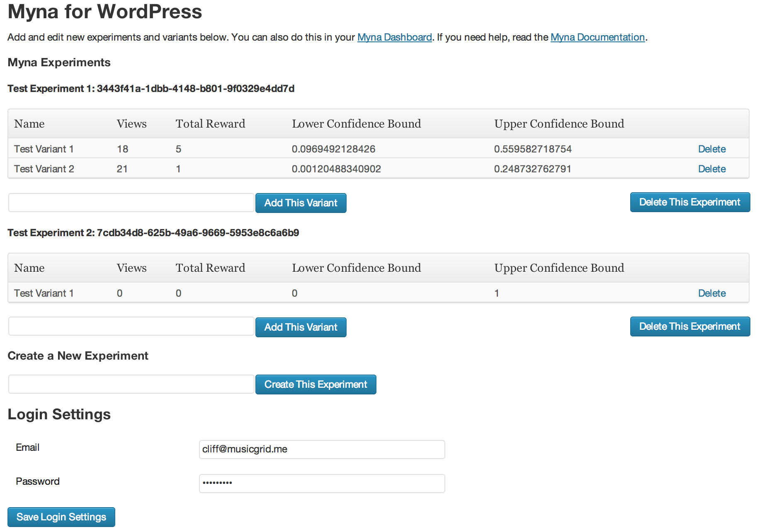
Task: Click the Create This Experiment button
Action: click(x=316, y=384)
